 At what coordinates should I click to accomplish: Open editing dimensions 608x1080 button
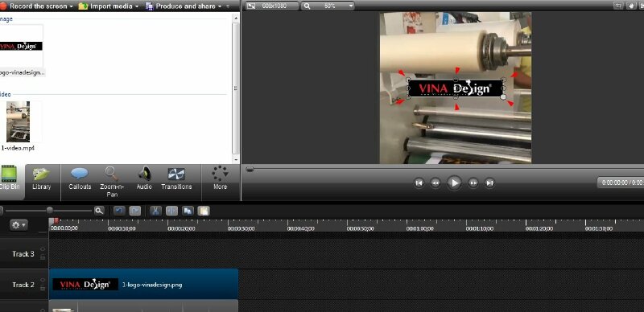point(271,6)
